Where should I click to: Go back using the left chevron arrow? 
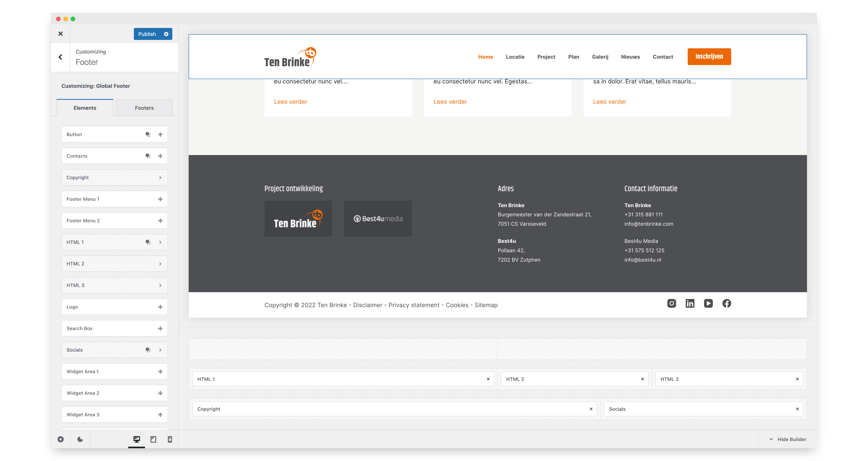pyautogui.click(x=61, y=57)
